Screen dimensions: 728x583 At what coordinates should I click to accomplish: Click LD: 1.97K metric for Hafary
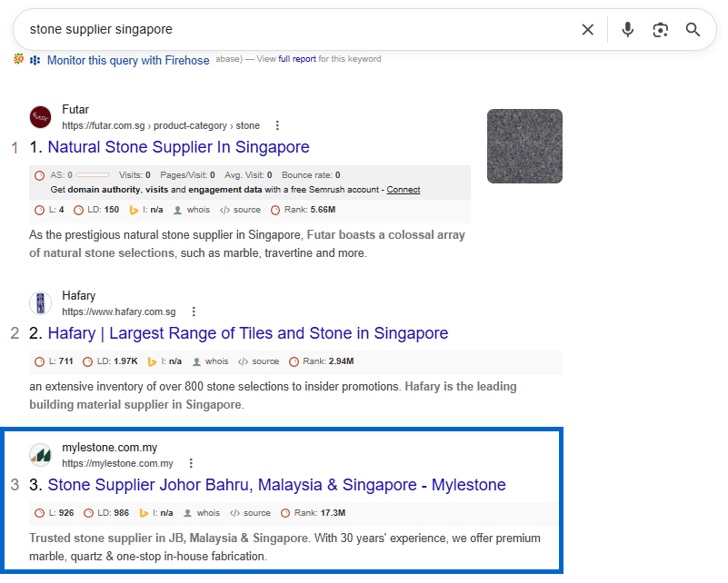[x=117, y=361]
